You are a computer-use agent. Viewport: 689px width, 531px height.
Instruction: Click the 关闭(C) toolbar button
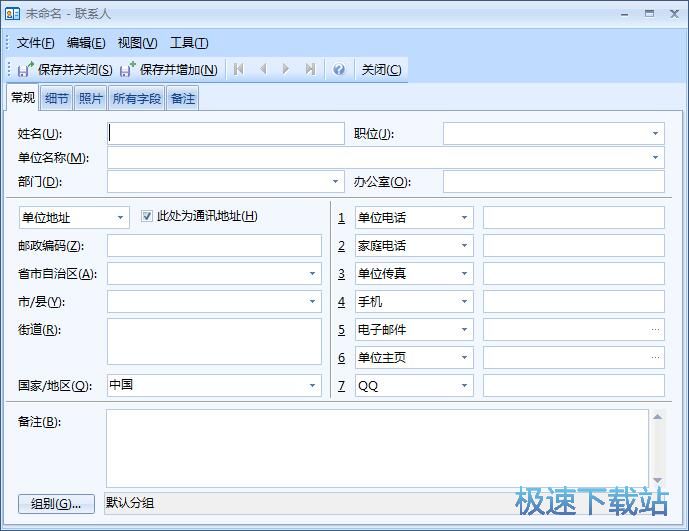(381, 69)
